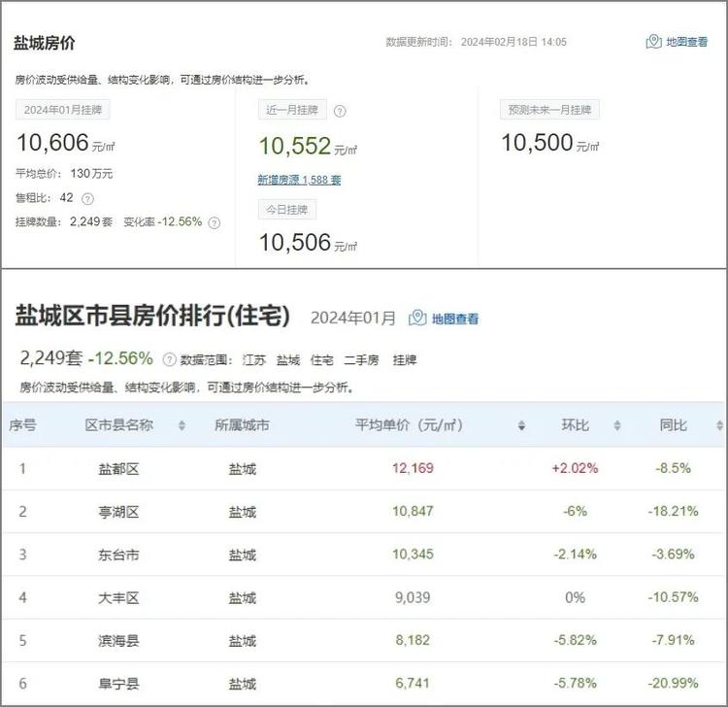Screen dimensions: 728x707
Task: Open the 大丰区 row name
Action: pos(118,598)
